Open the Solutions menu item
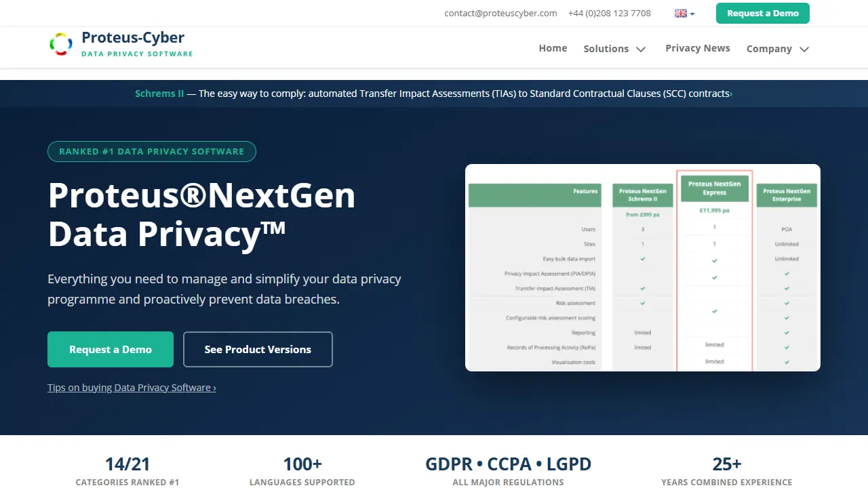This screenshot has width=868, height=488. pyautogui.click(x=606, y=49)
